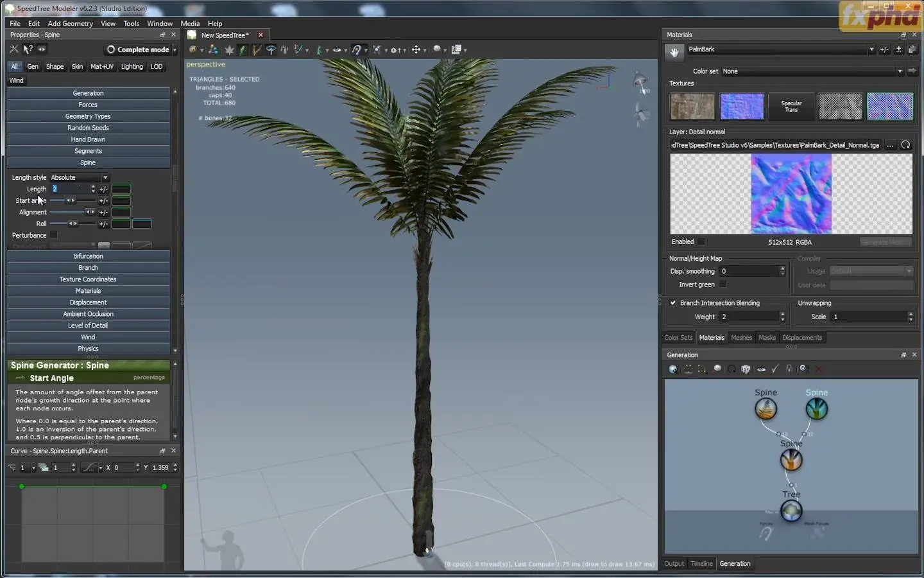Click the Tree node in Generation graph

point(791,511)
